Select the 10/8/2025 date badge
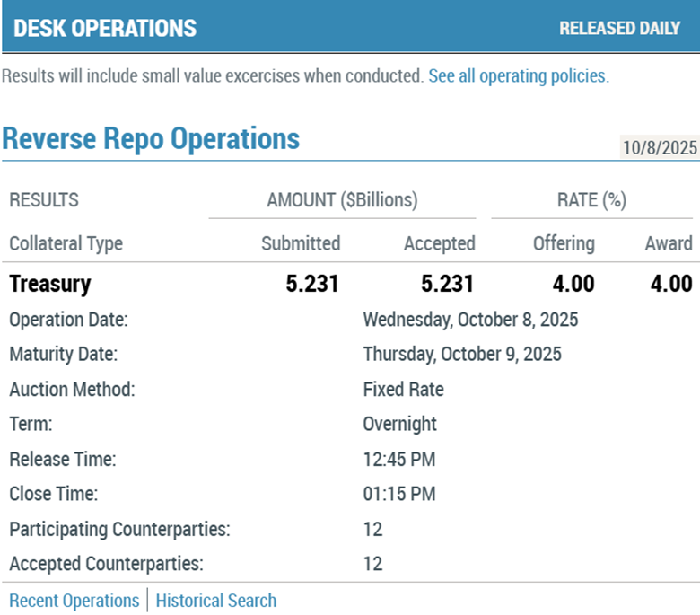 point(660,148)
